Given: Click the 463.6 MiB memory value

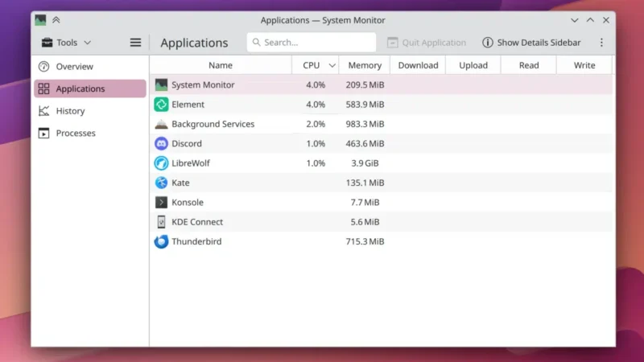Looking at the screenshot, I should (x=365, y=144).
